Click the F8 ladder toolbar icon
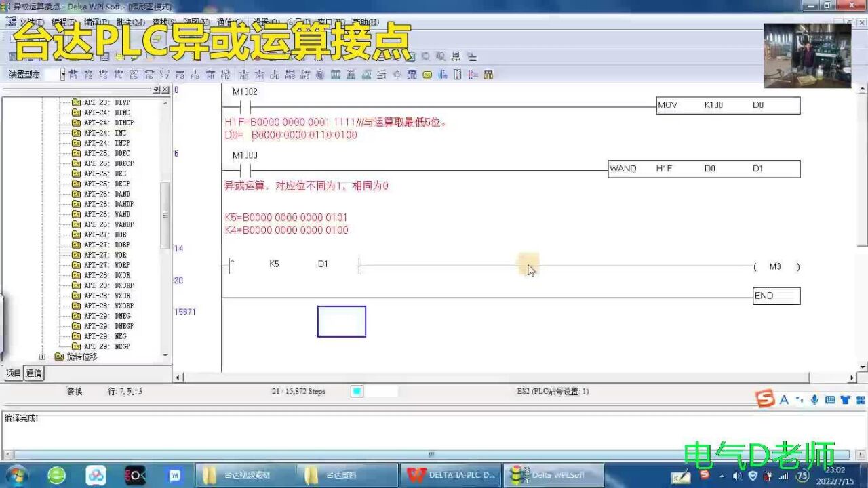The image size is (868, 488). point(180,75)
